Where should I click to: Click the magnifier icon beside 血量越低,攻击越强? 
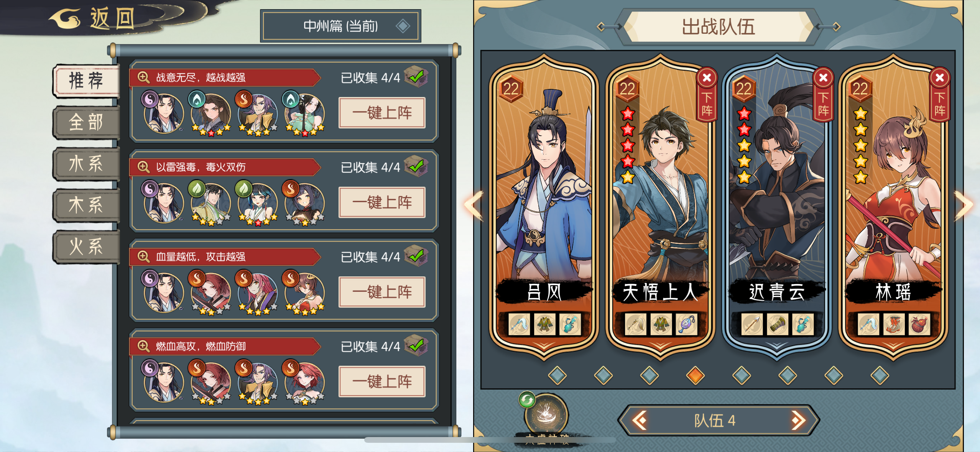143,256
